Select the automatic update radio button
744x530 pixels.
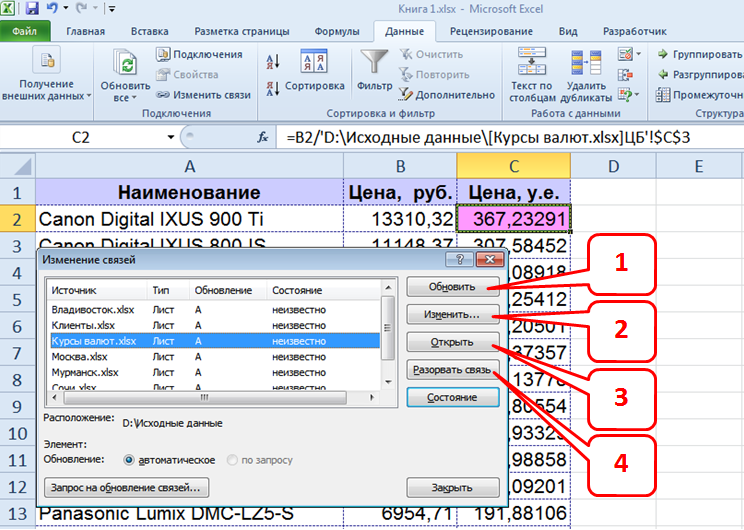[128, 460]
